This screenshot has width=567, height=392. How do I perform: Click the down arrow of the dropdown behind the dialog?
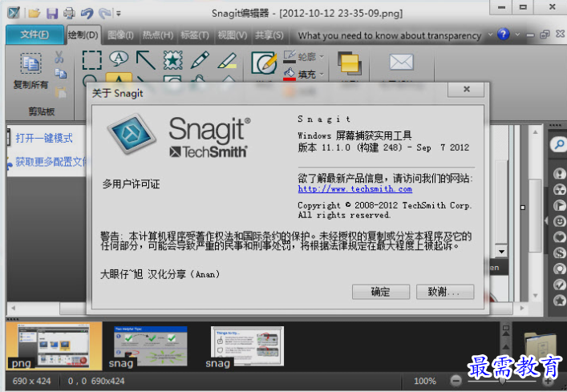(501, 252)
